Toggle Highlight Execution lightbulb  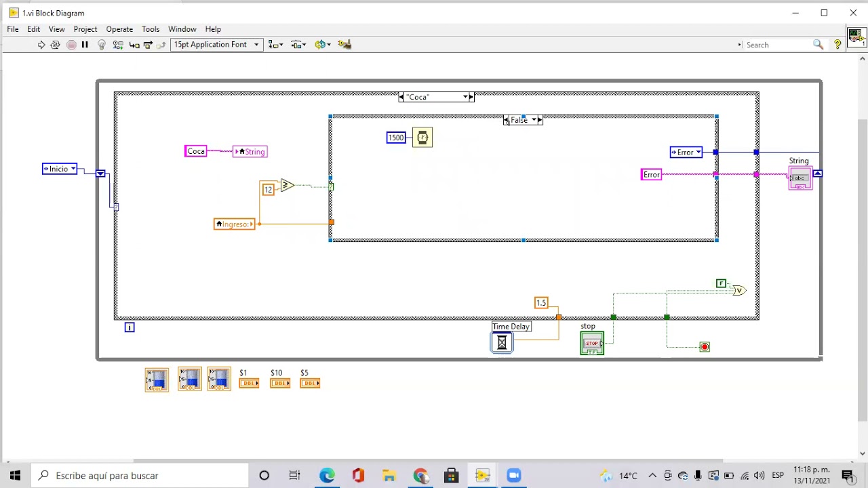point(102,45)
